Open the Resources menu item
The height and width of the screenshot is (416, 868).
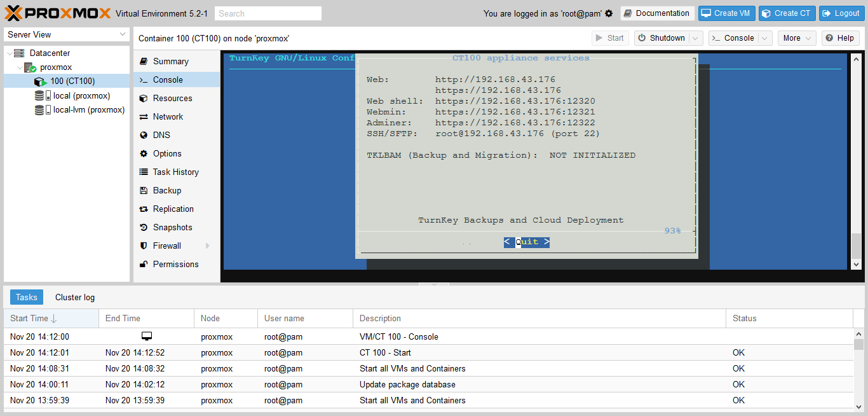pos(177,99)
